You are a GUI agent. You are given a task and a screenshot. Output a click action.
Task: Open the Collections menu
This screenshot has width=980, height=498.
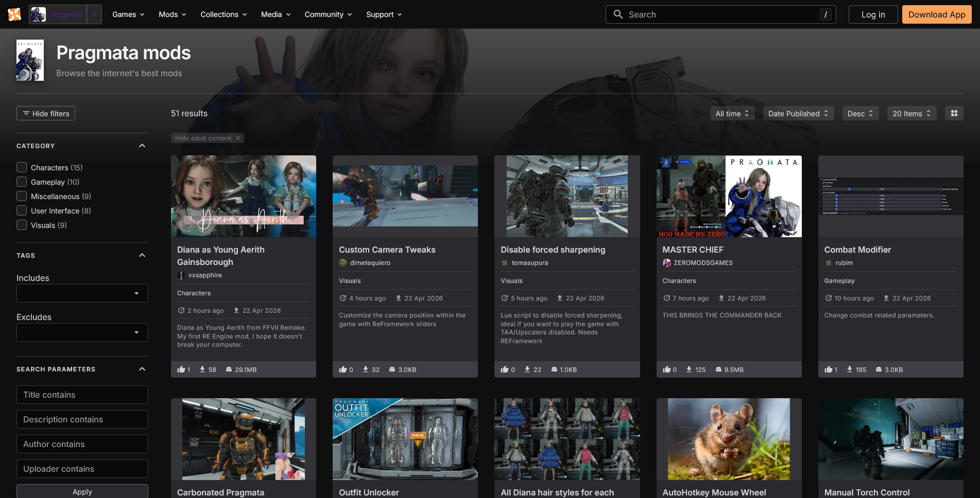(223, 14)
